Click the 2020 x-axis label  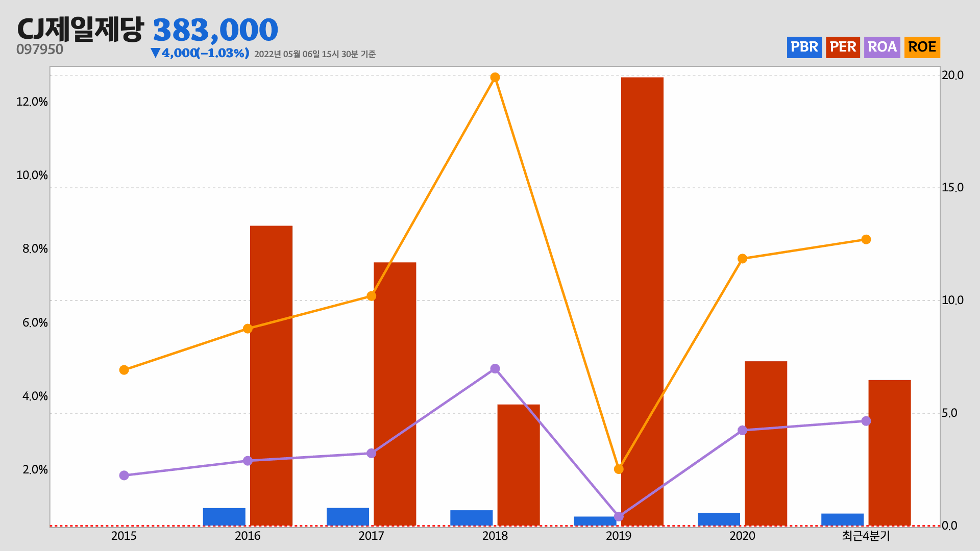(x=742, y=536)
